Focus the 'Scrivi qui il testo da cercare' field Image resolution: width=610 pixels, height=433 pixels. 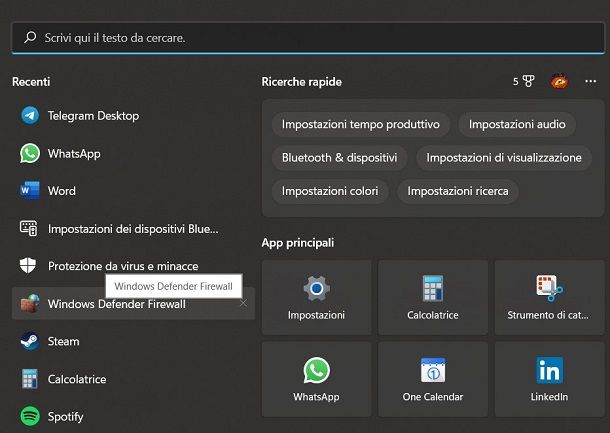(x=308, y=38)
